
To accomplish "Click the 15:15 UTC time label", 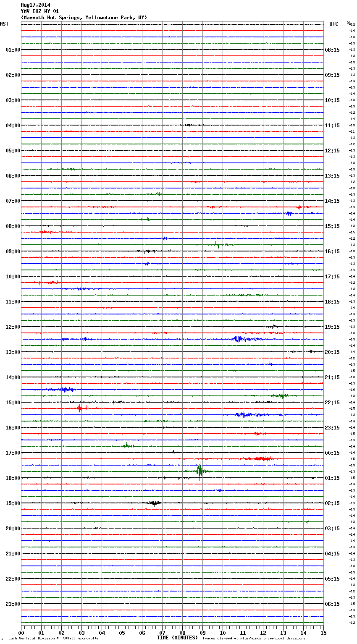I will tap(332, 226).
